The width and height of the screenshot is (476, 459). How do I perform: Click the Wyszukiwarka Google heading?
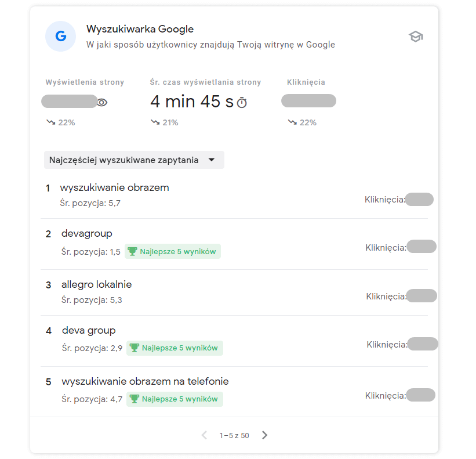[x=140, y=29]
